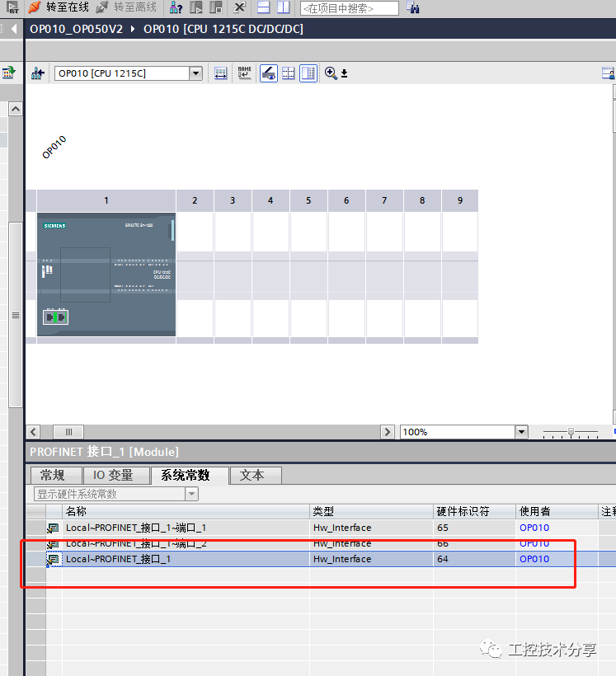This screenshot has height=676, width=616.
Task: Click the PROFINET 接口_1 [Module] panel title
Action: click(104, 452)
